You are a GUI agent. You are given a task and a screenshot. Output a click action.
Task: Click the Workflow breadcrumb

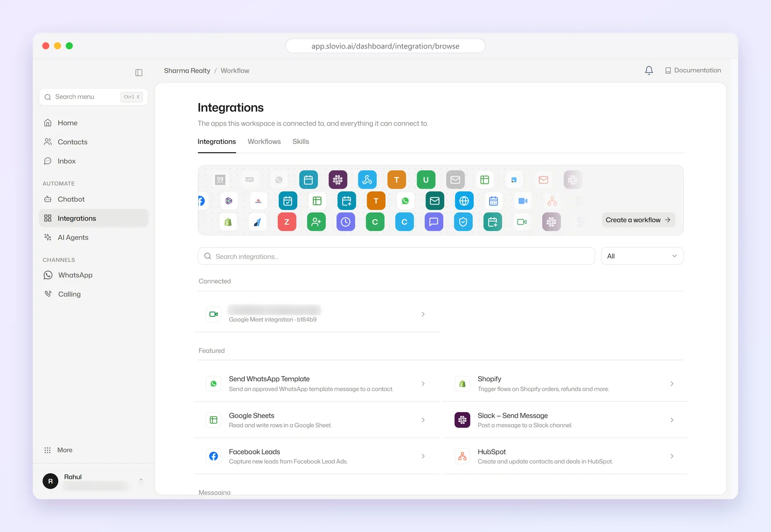pyautogui.click(x=235, y=71)
